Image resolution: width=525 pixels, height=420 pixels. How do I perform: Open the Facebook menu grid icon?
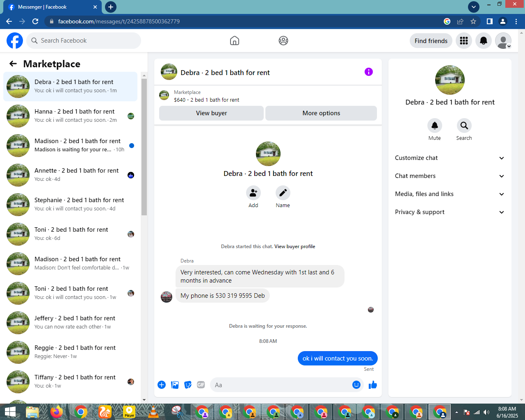(464, 41)
